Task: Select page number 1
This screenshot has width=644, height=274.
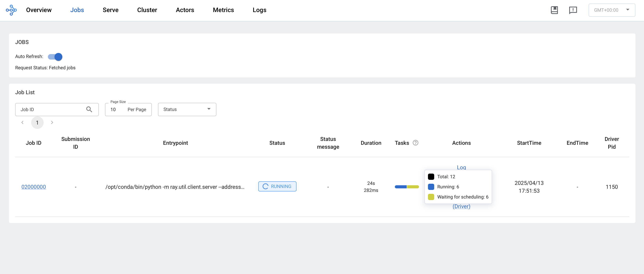Action: click(x=37, y=123)
